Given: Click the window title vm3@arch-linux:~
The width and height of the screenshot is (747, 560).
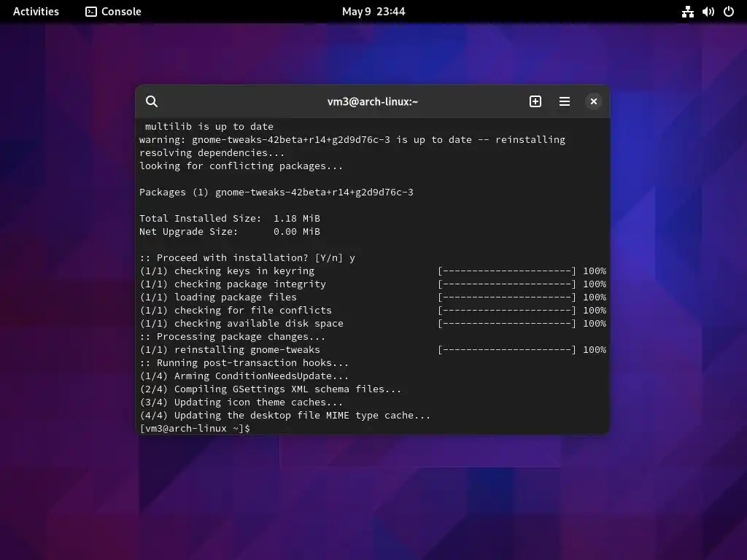Looking at the screenshot, I should (373, 101).
